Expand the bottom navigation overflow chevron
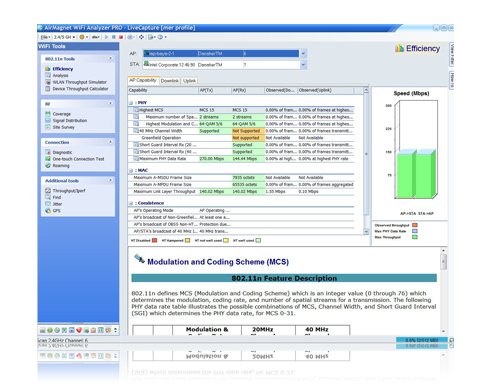Screen dimensions: 488x385 115,330
